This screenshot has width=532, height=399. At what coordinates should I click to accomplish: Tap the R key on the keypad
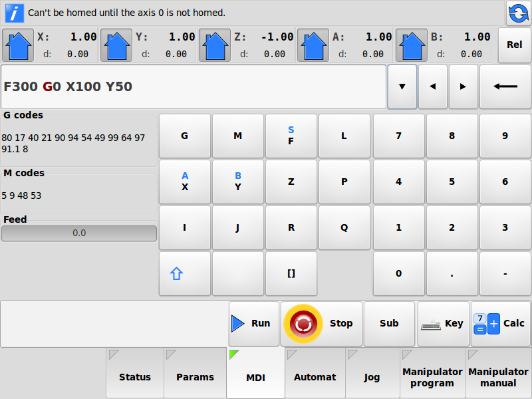(291, 227)
